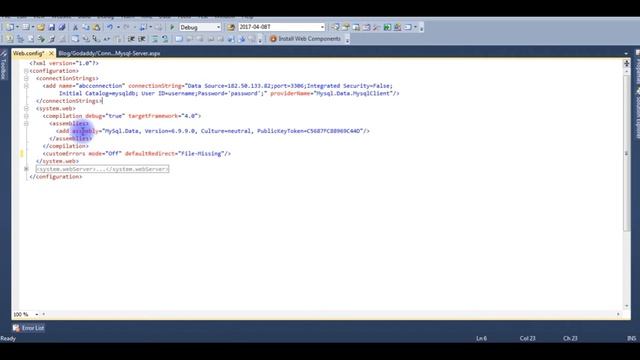
Task: Collapse the configuration node in the editor
Action: click(26, 71)
